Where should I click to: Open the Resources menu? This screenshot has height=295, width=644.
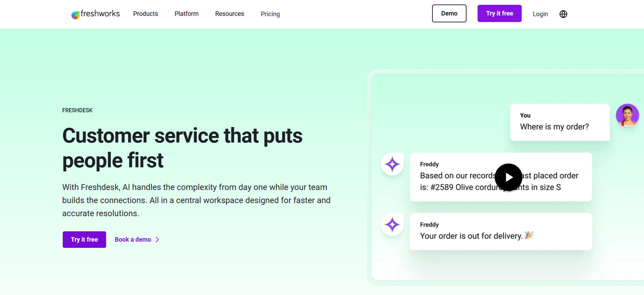coord(229,14)
